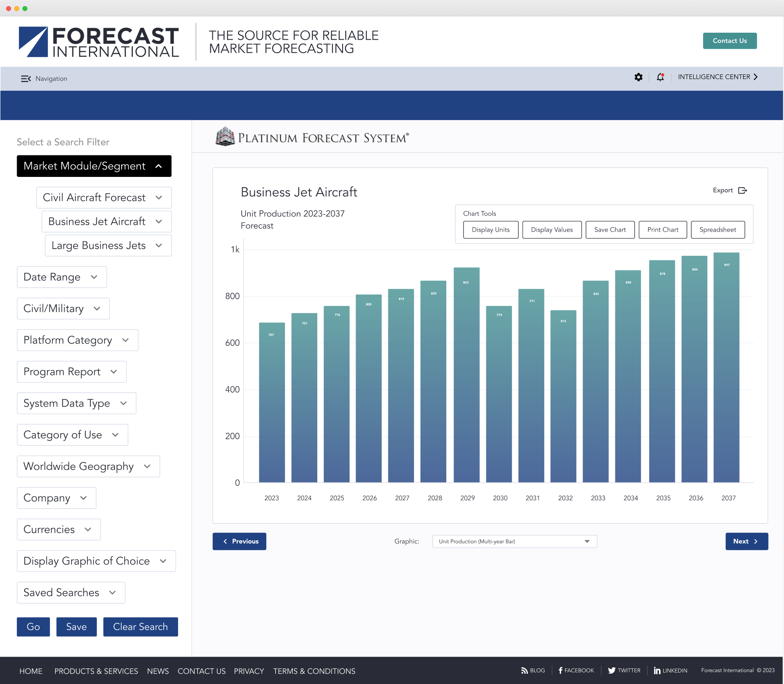Open the Category of Use filter
The height and width of the screenshot is (684, 784).
click(x=72, y=435)
